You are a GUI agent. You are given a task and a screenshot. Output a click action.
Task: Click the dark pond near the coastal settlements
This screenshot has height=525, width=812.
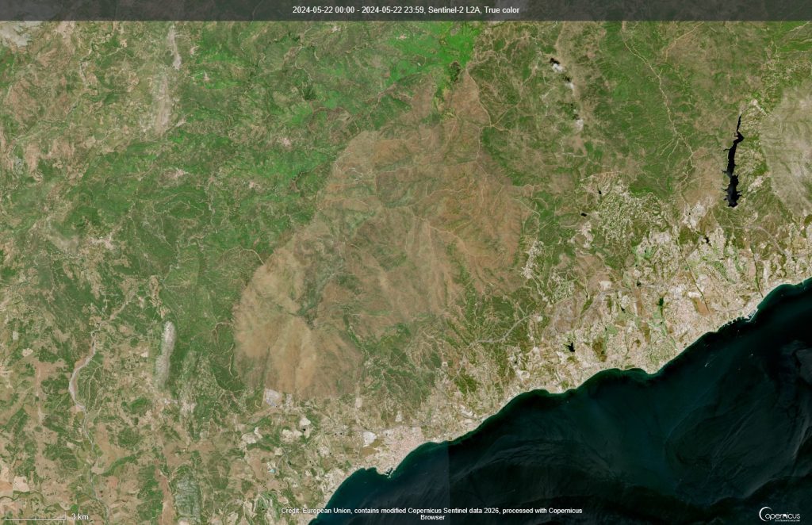coord(570,347)
